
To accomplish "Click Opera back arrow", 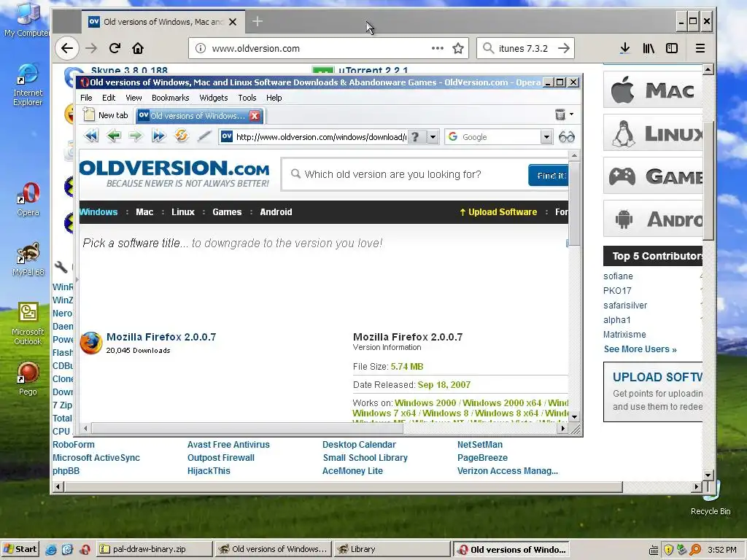I will (113, 136).
